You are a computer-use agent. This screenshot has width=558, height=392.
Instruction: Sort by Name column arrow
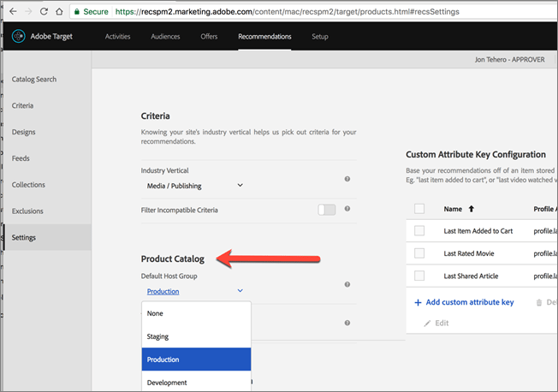471,208
